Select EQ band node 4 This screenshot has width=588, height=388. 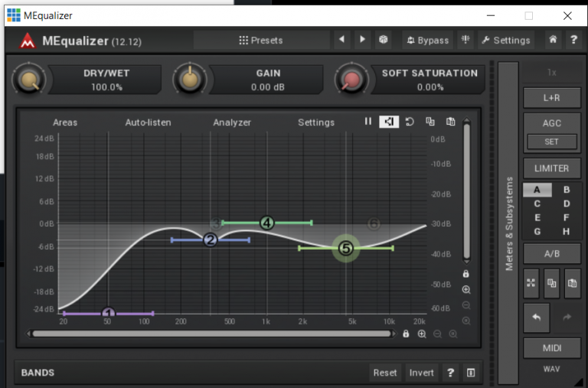[x=267, y=223]
